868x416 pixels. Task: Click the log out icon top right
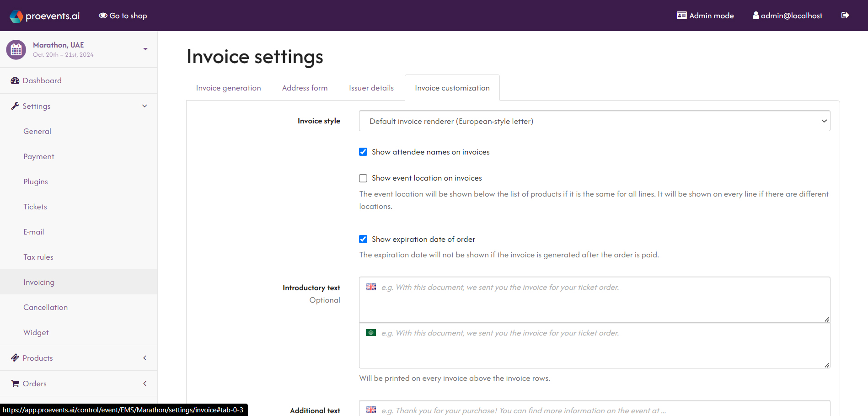click(845, 15)
